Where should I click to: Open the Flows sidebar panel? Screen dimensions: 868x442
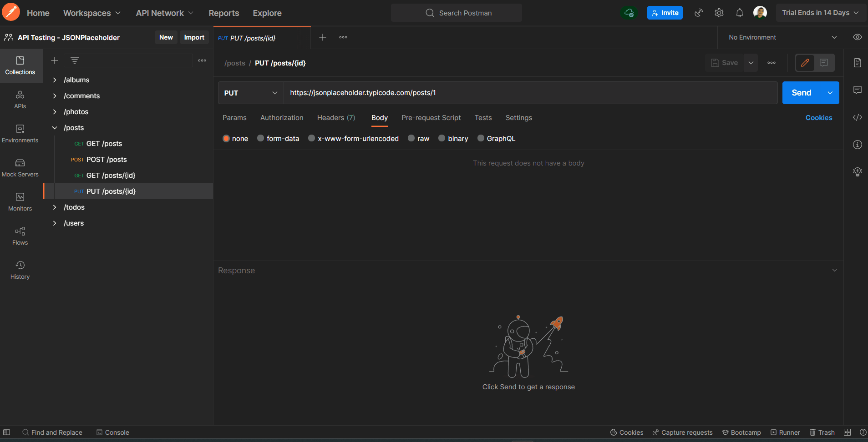(x=20, y=236)
